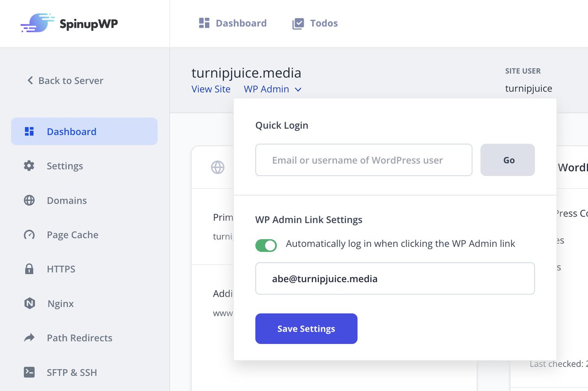Open Settings via the gear icon
Screen dimensions: 588x391
pos(29,166)
